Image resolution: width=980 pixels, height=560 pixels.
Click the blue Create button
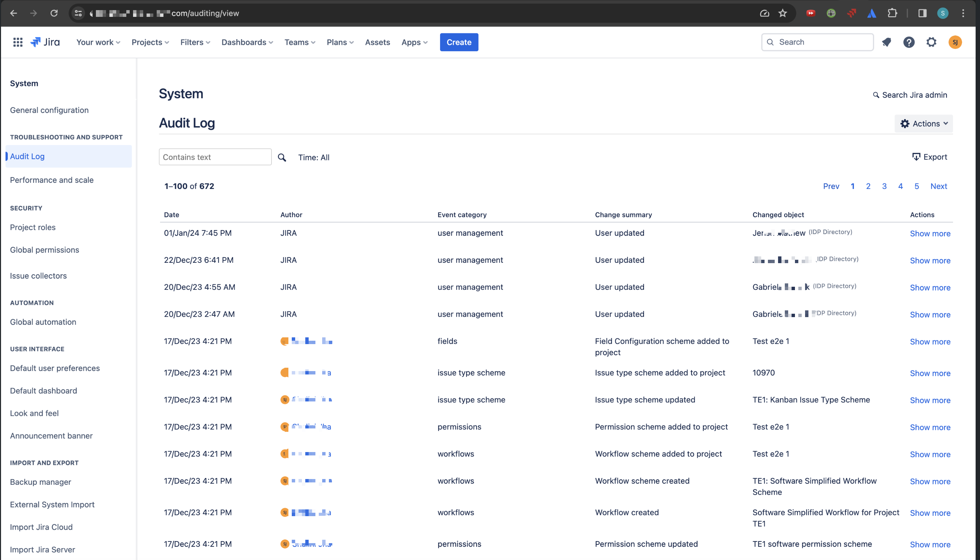point(459,42)
